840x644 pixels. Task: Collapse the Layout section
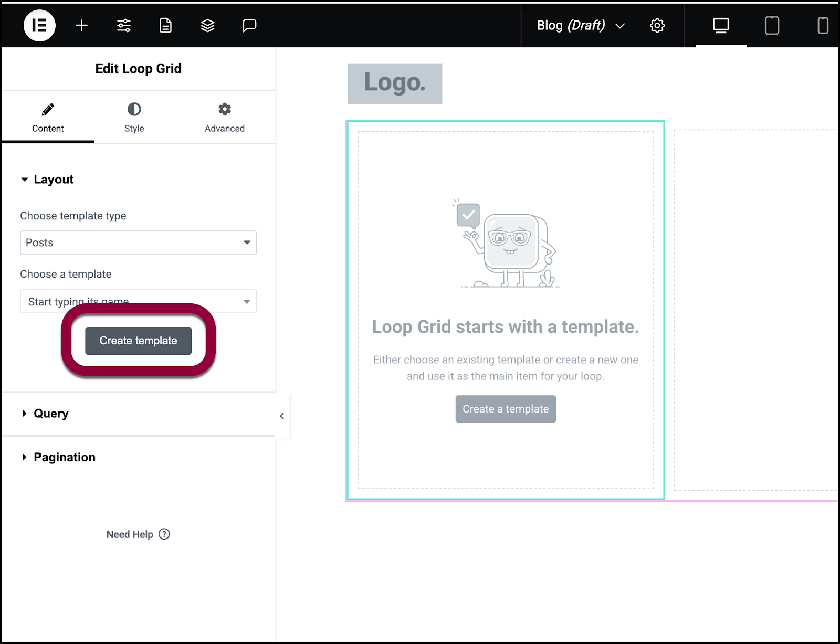(53, 180)
